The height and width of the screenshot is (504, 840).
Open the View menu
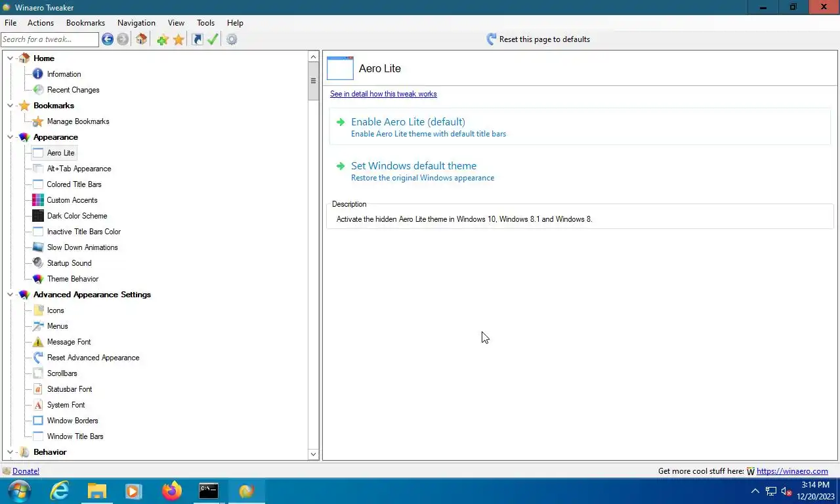(x=176, y=23)
